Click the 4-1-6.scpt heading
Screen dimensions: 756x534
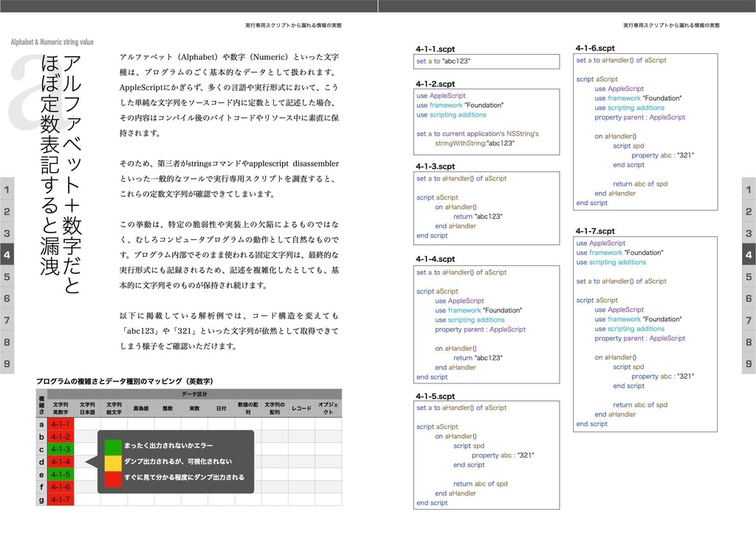click(x=595, y=47)
